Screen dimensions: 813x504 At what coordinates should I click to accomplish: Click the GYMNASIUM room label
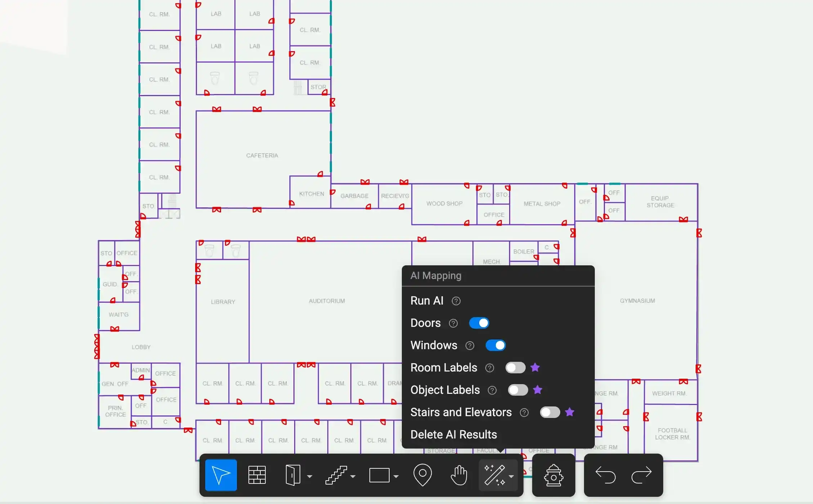637,301
